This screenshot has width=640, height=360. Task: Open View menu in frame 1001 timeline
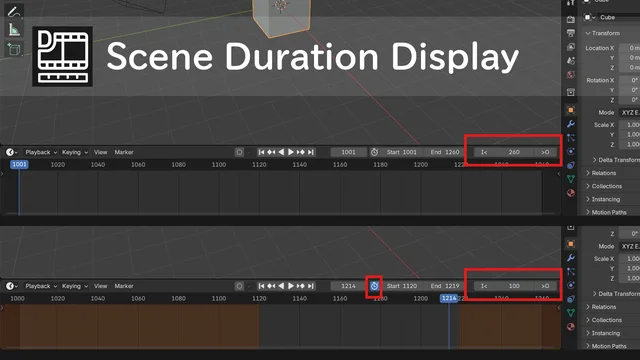100,152
